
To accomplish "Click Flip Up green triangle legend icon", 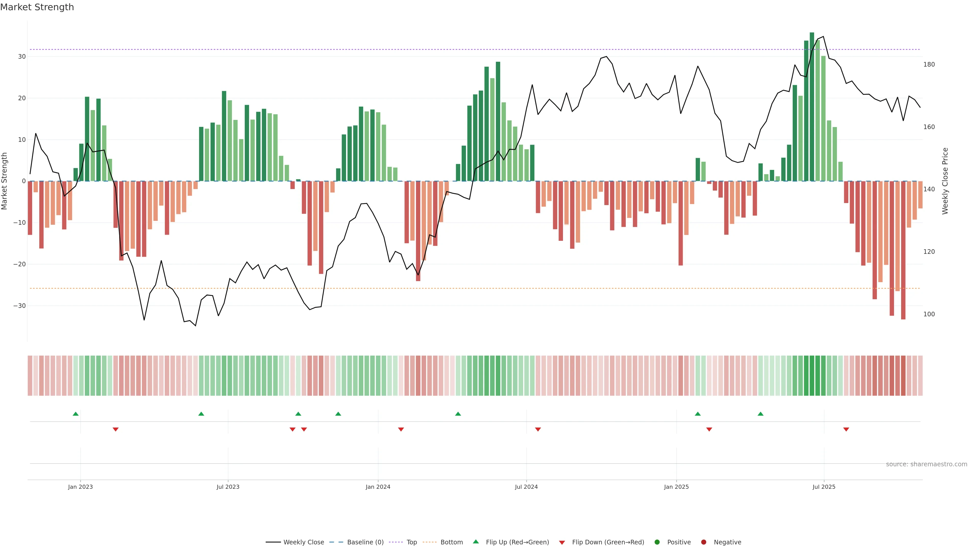I will point(475,542).
